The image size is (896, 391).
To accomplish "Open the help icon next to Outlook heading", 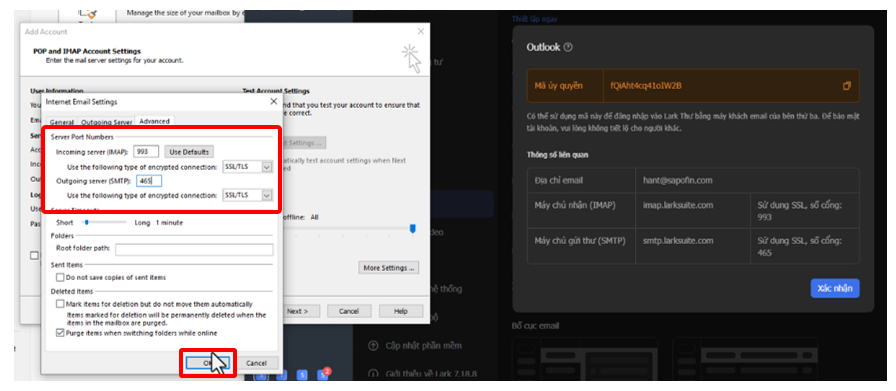I will [x=567, y=48].
